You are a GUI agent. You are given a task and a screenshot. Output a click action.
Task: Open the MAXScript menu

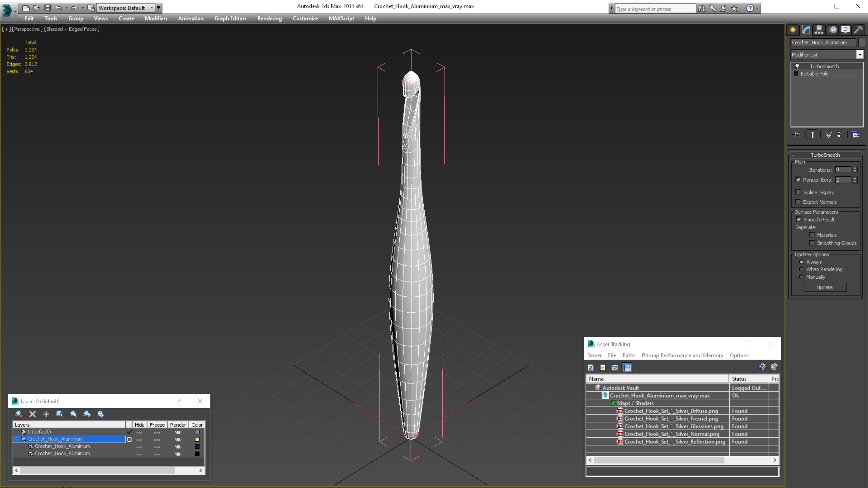(x=341, y=18)
